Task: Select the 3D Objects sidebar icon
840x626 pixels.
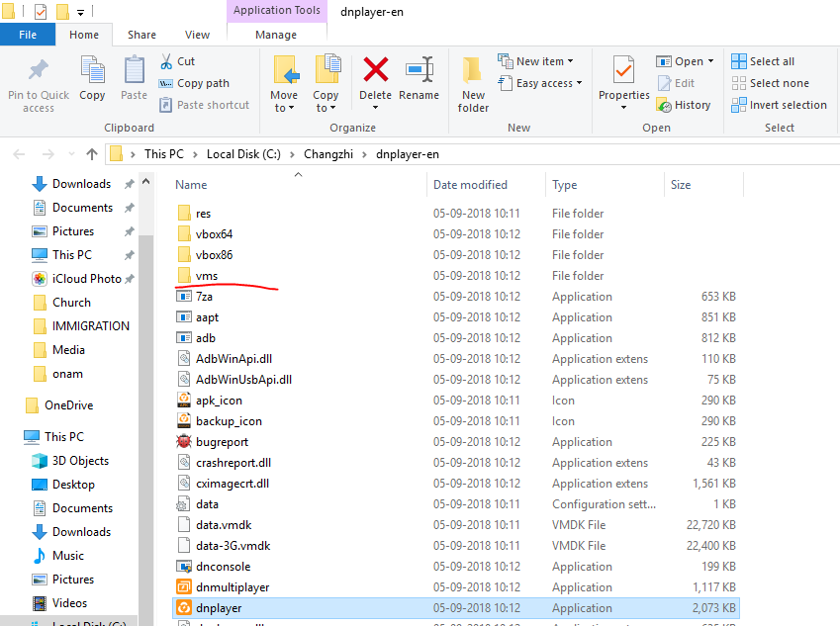Action: (40, 461)
